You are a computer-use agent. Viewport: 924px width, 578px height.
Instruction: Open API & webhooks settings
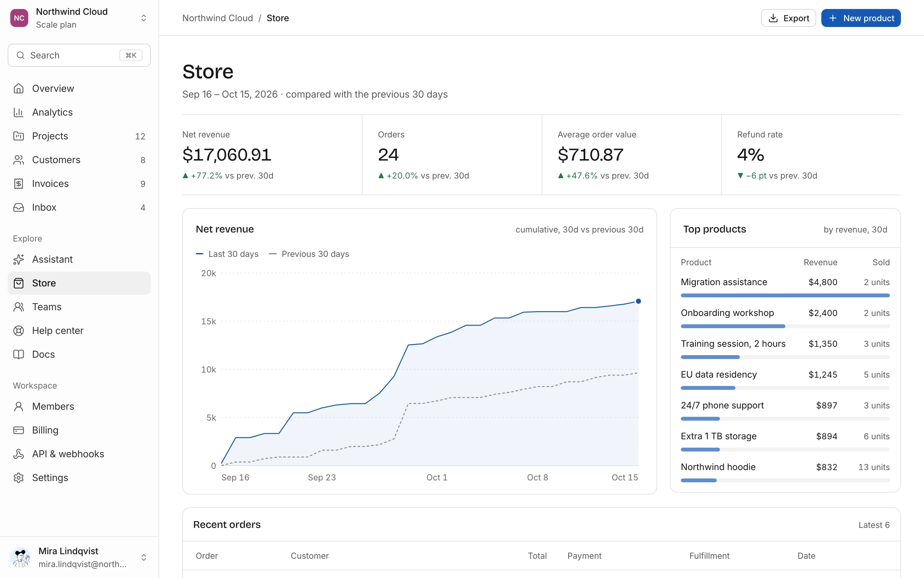click(79, 454)
